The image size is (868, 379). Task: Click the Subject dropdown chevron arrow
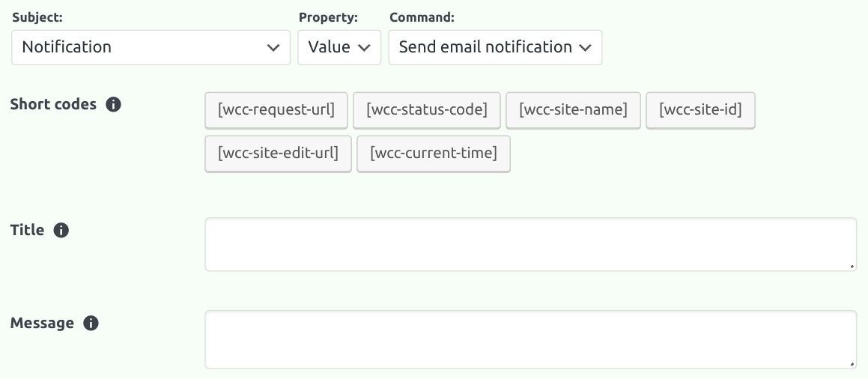[273, 48]
